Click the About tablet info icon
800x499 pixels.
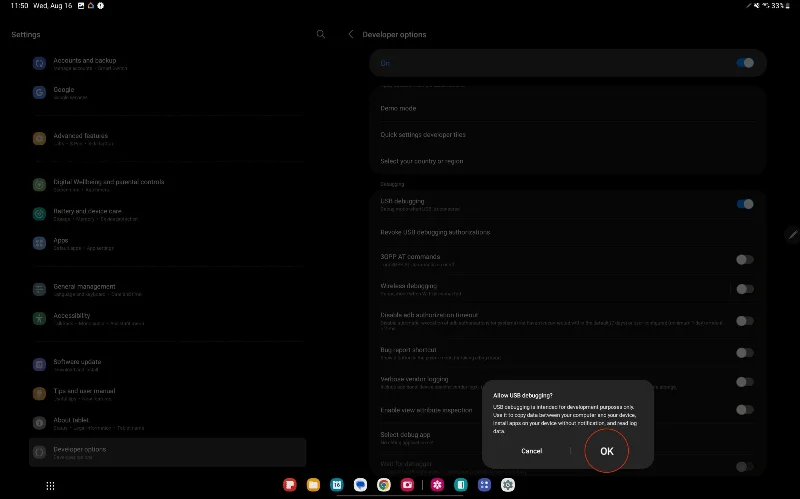tap(39, 423)
